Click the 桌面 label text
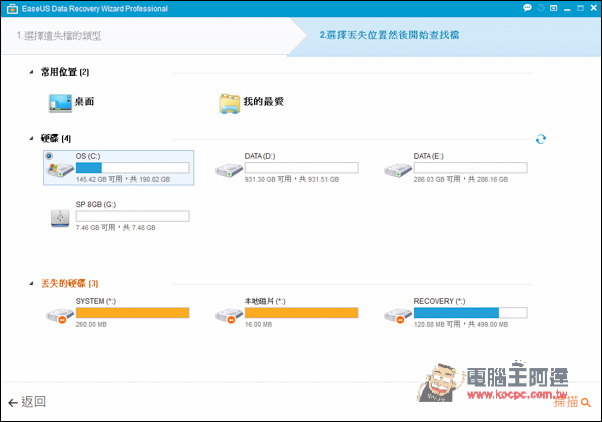The image size is (602, 422). 84,102
